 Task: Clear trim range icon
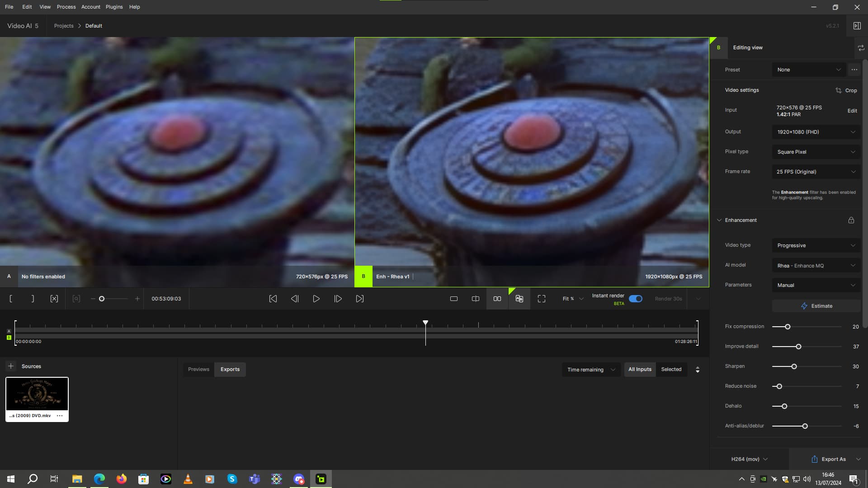[54, 299]
